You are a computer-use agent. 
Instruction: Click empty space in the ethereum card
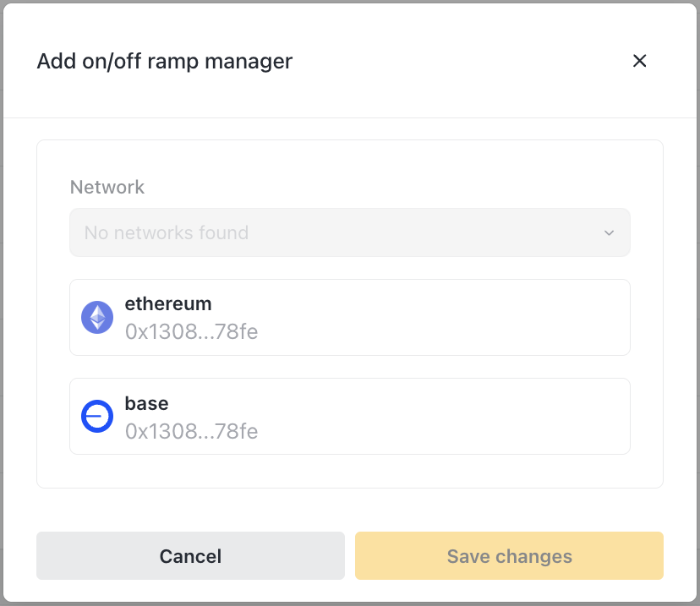tap(448, 318)
